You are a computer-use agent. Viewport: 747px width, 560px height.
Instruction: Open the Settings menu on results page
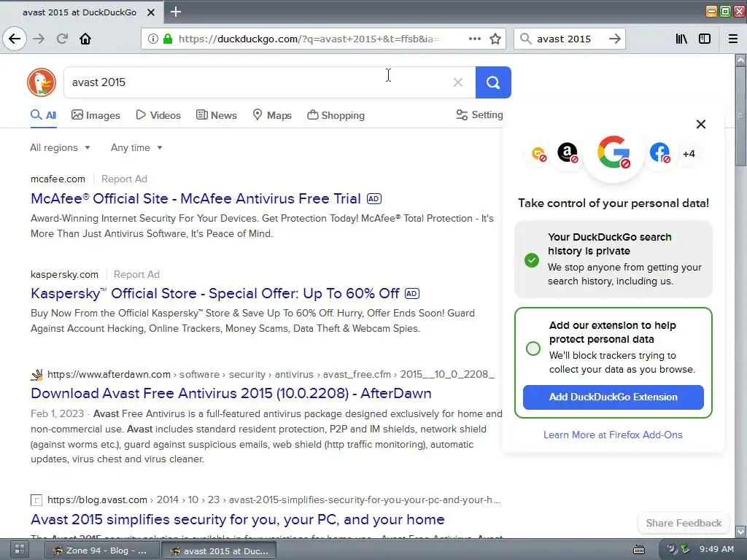pos(479,114)
